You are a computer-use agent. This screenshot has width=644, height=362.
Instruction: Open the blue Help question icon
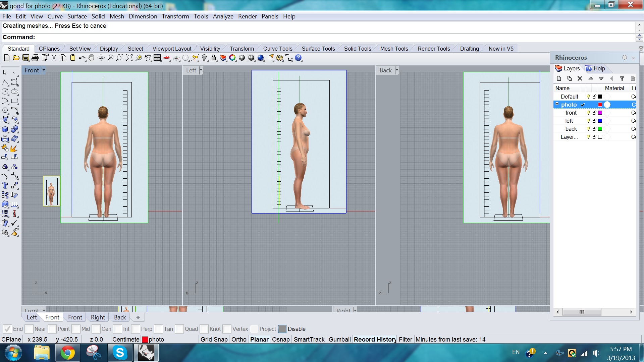point(298,58)
